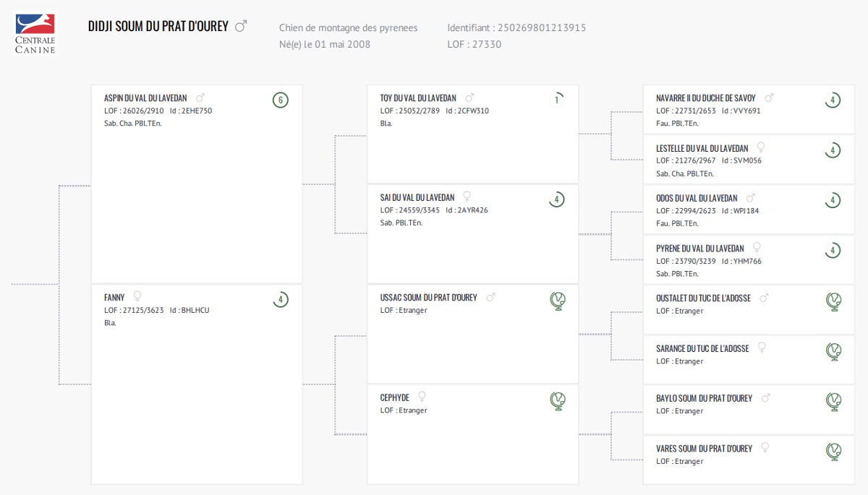
Task: Click the rating badge 1 on TOY DU VAL DU LAVEDAN
Action: (556, 100)
